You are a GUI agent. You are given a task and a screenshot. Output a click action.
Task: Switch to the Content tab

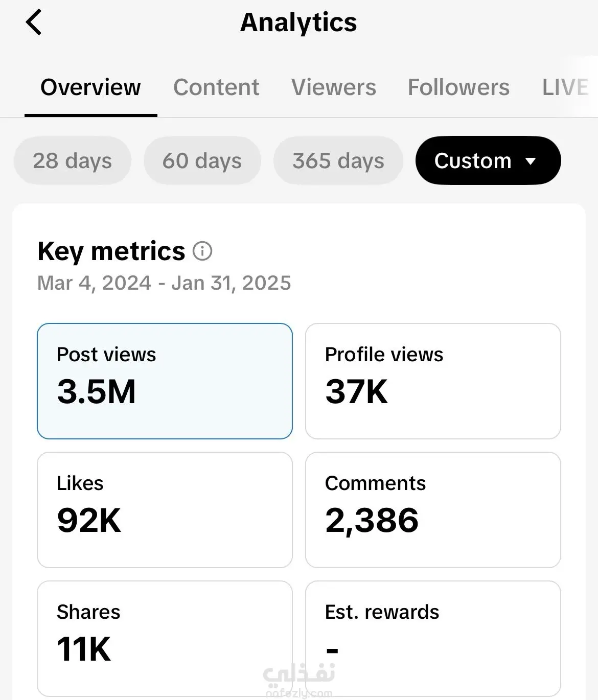pos(216,87)
